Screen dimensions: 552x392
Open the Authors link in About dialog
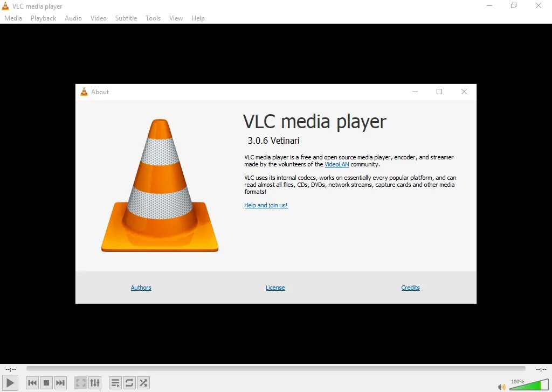[141, 288]
